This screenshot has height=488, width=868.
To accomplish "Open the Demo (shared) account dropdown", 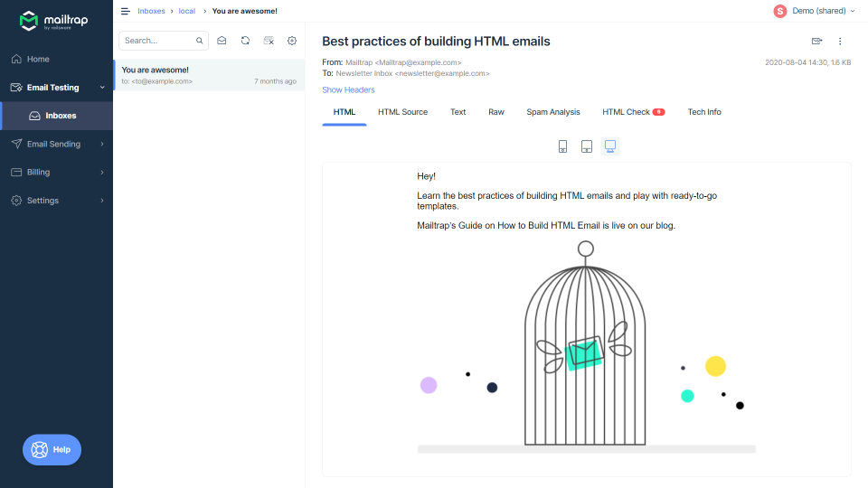I will [x=814, y=11].
